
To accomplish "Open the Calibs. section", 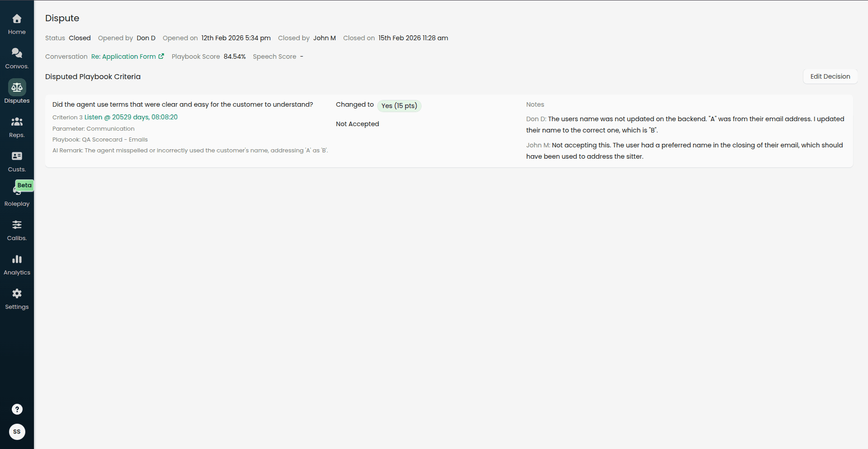I will click(x=17, y=230).
